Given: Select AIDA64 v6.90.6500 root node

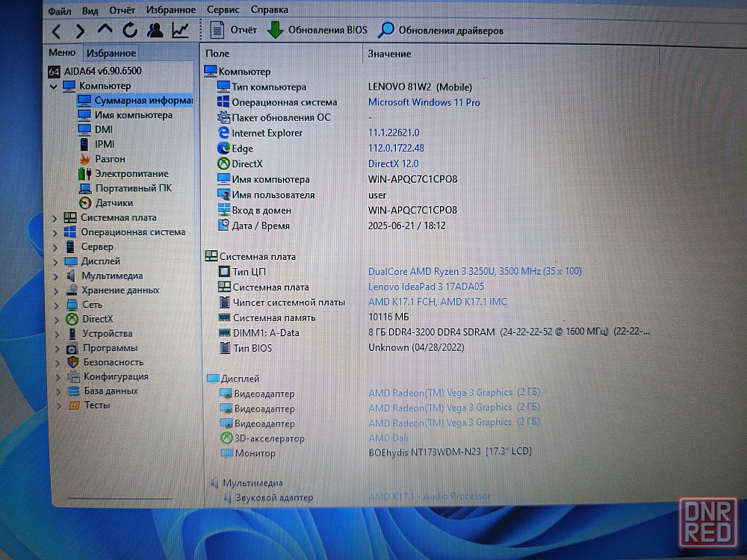Looking at the screenshot, I should coord(95,72).
